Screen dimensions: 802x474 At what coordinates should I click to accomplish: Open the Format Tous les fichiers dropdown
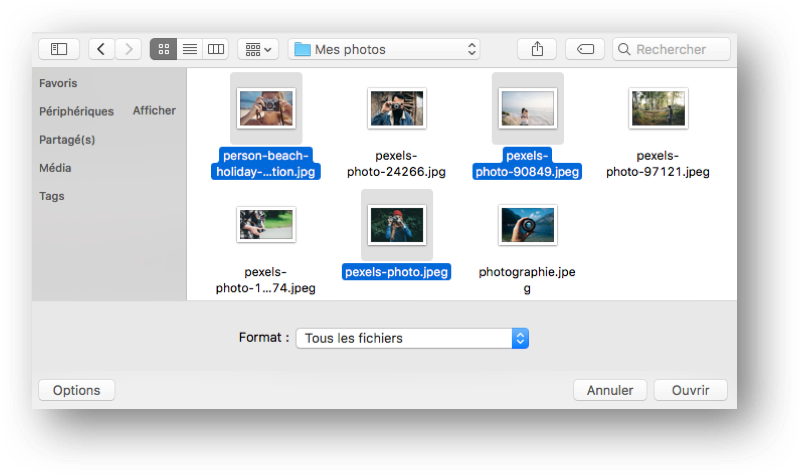tap(412, 338)
